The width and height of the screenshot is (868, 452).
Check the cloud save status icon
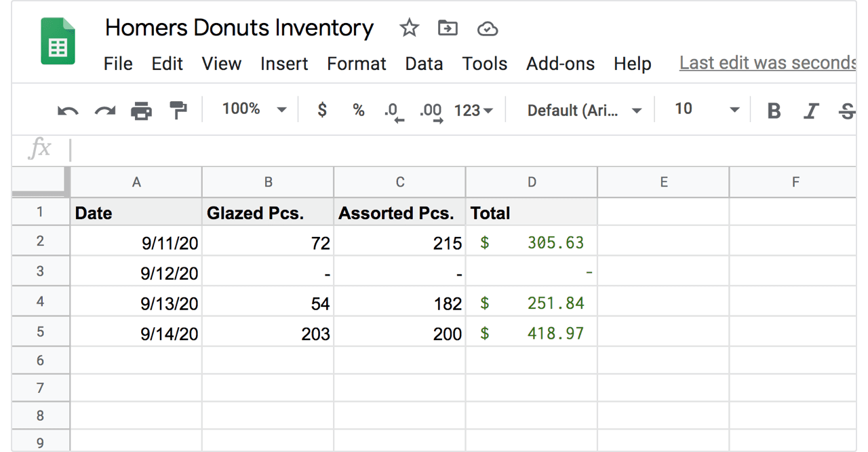(488, 29)
